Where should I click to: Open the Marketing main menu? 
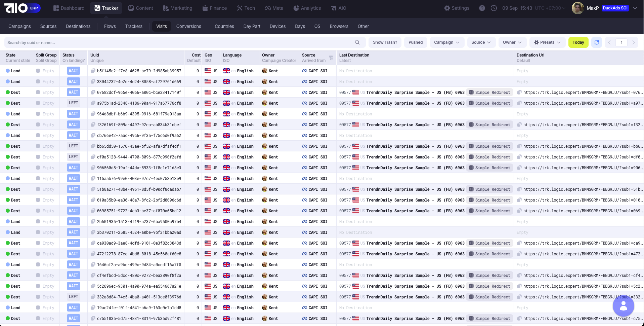[x=177, y=8]
